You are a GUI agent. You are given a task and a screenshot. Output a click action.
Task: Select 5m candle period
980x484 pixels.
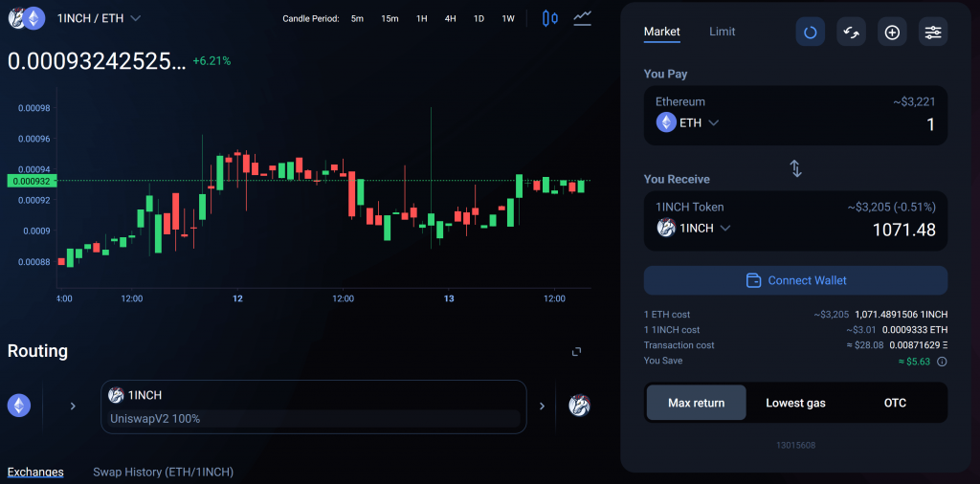click(x=357, y=19)
